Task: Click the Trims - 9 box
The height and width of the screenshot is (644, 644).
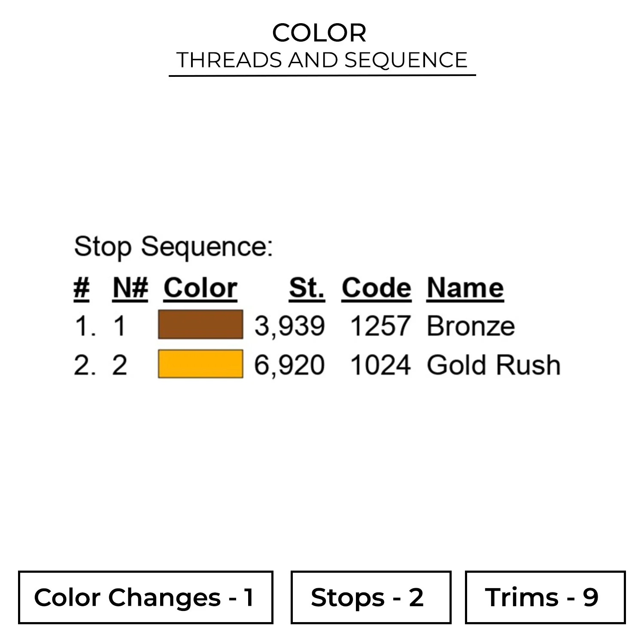Action: [x=545, y=597]
